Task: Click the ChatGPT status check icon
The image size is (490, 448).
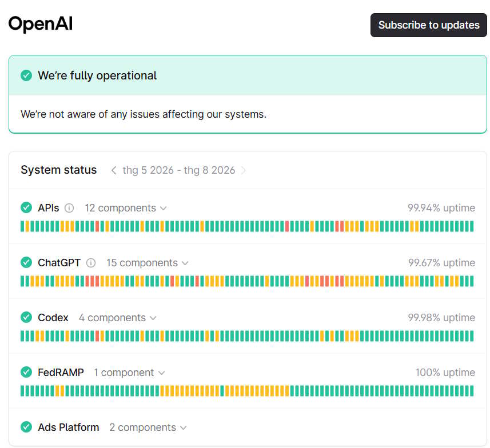Action: click(x=26, y=262)
